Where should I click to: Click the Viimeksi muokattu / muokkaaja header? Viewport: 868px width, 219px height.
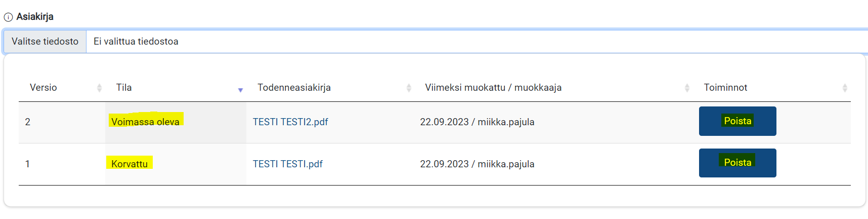493,88
